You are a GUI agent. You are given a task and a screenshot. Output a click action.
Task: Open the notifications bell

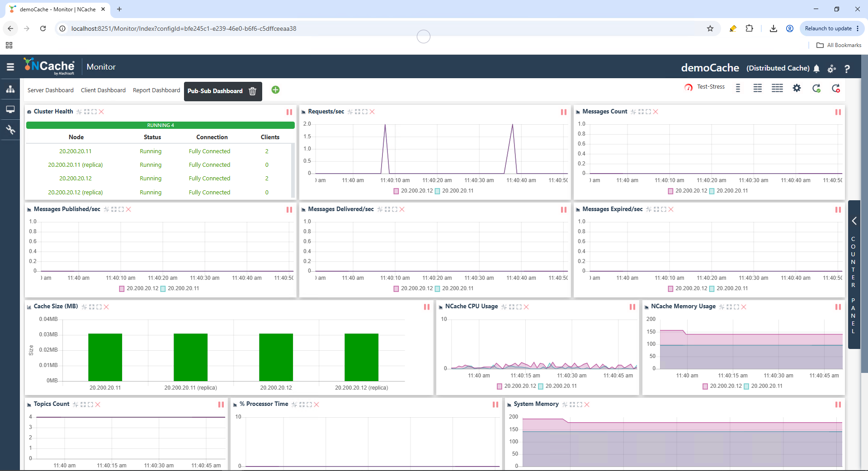[816, 68]
